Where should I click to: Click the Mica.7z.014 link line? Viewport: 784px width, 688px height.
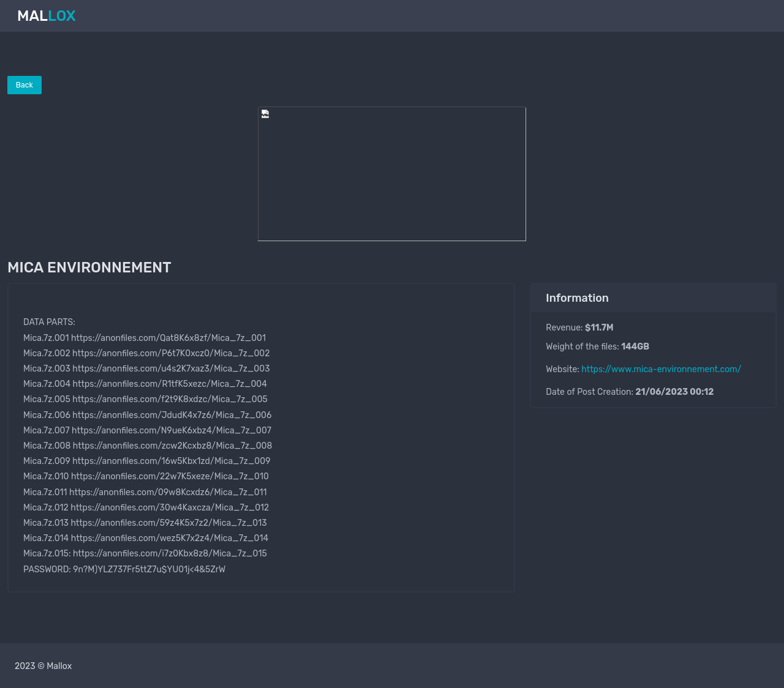(146, 538)
